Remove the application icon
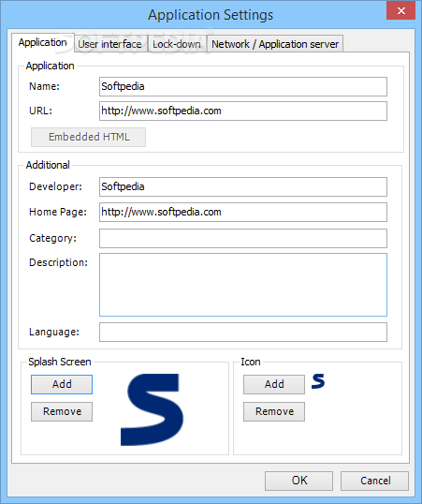The image size is (422, 504). pos(274,411)
